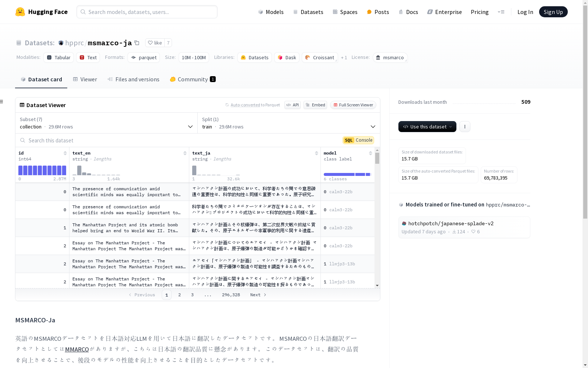The height and width of the screenshot is (368, 588).
Task: Click Next page in viewer pagination
Action: (258, 295)
